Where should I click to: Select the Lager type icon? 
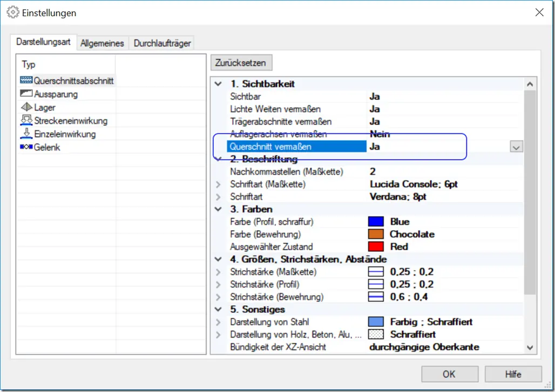click(x=26, y=107)
